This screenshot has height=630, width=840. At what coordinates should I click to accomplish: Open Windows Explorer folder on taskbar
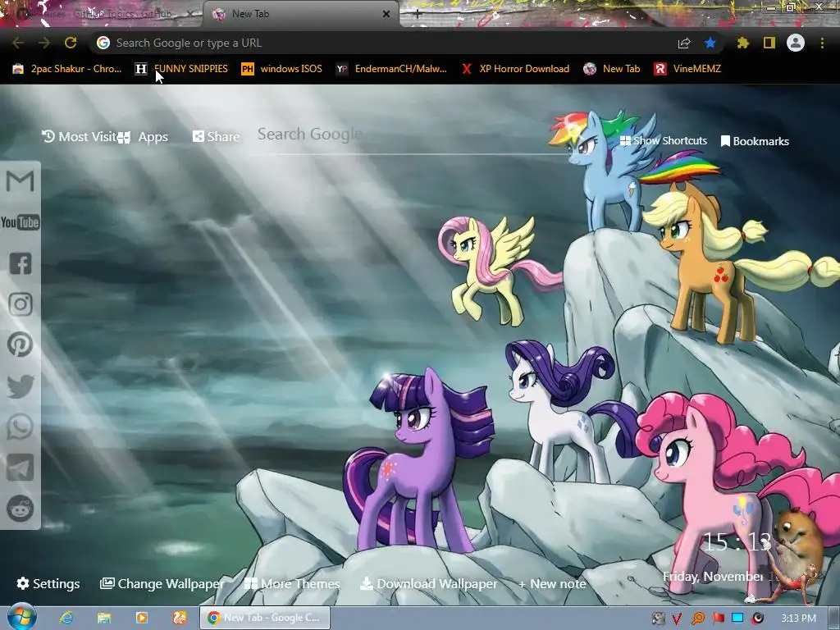tap(104, 618)
